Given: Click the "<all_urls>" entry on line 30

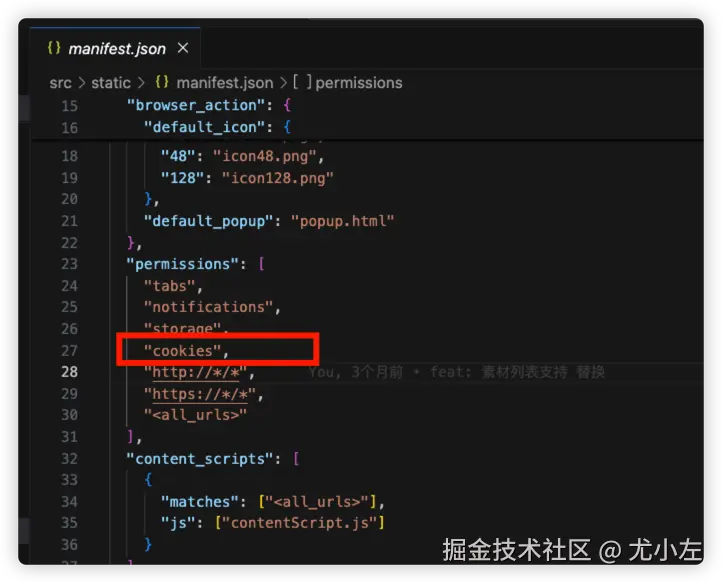Looking at the screenshot, I should tap(196, 415).
